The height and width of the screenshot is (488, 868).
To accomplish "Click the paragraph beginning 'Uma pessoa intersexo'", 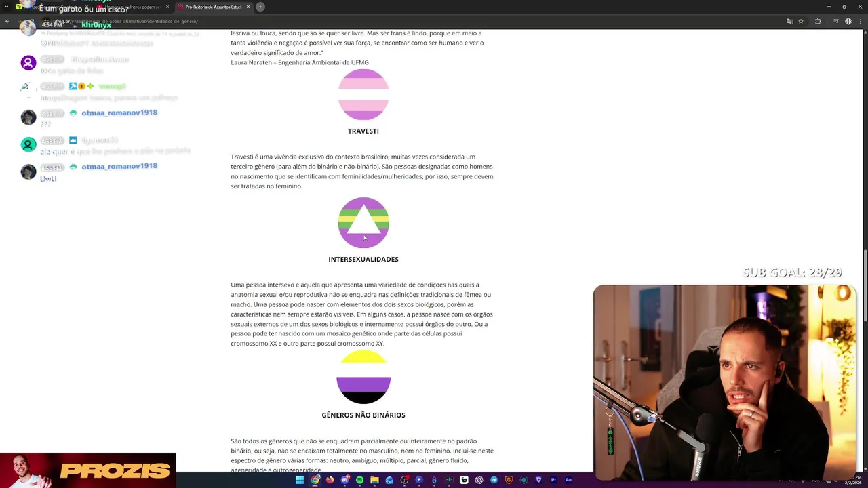I will [362, 314].
